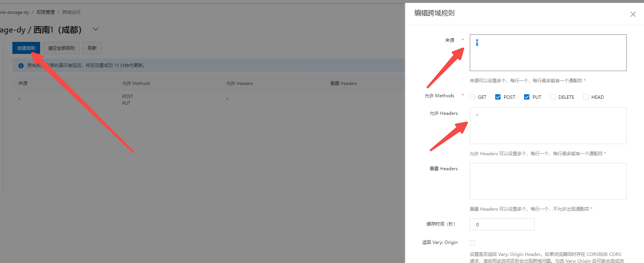The width and height of the screenshot is (644, 263).
Task: Click the 跨域访问 breadcrumb item
Action: [71, 12]
